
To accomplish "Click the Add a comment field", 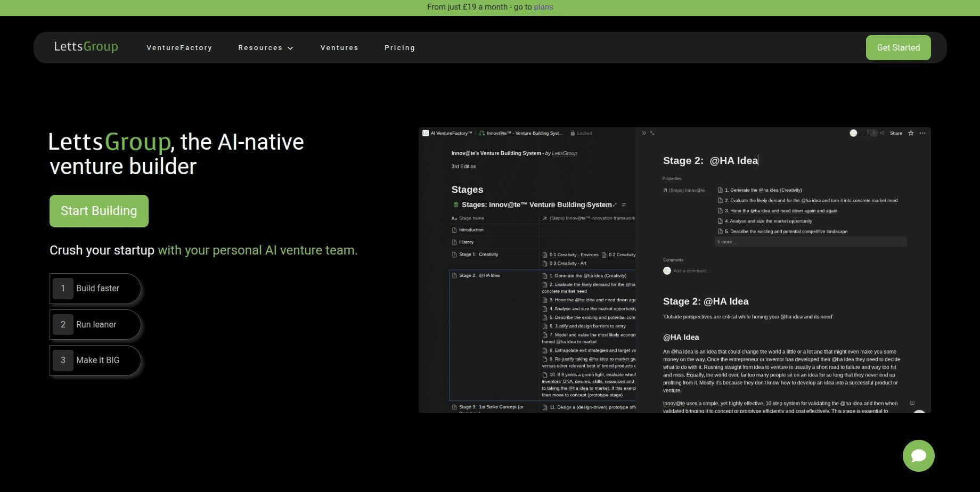I will (691, 270).
